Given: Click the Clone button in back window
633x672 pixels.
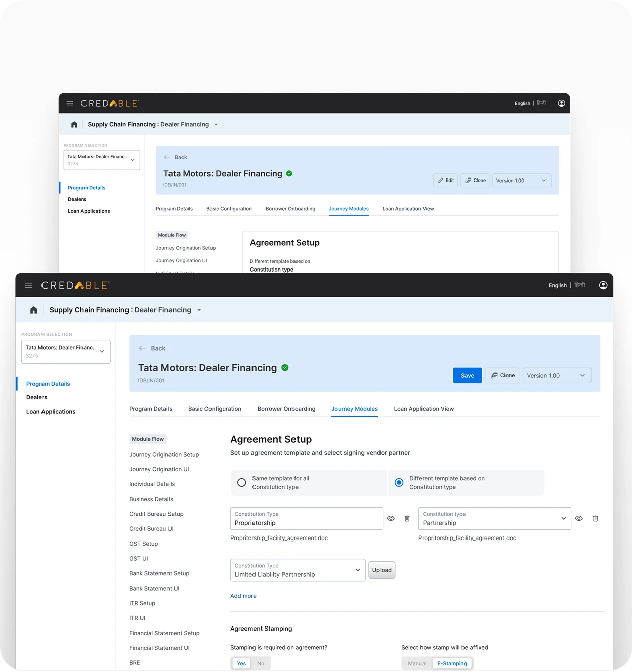Looking at the screenshot, I should 475,181.
